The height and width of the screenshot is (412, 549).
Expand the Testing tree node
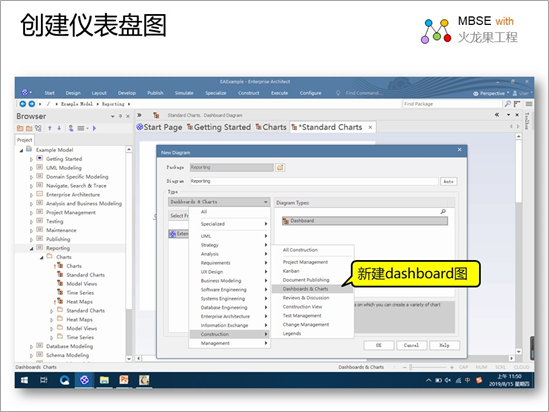tap(31, 222)
